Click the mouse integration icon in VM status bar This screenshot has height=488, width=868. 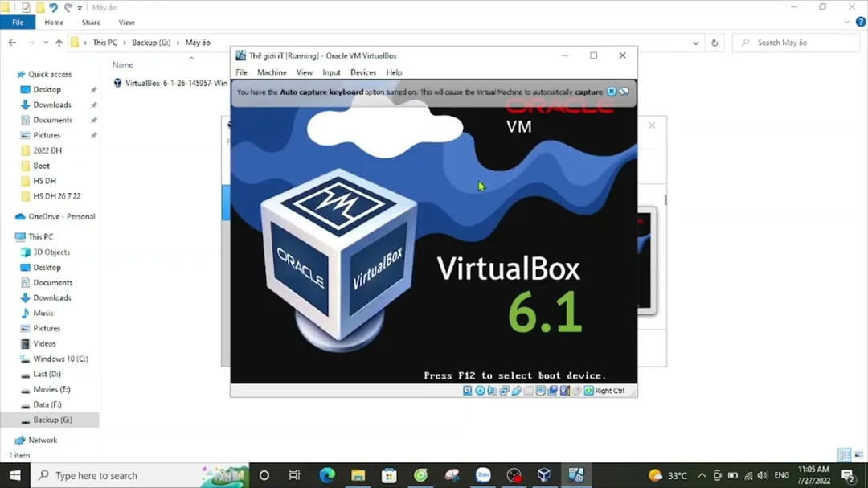point(577,391)
